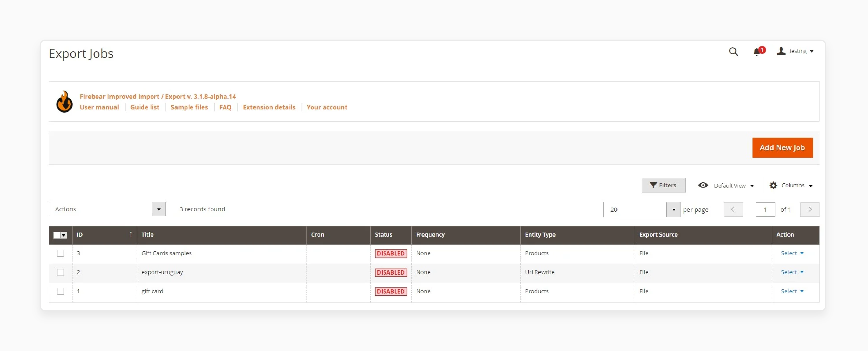This screenshot has width=868, height=351.
Task: Open Select action for gift card row
Action: [x=792, y=291]
